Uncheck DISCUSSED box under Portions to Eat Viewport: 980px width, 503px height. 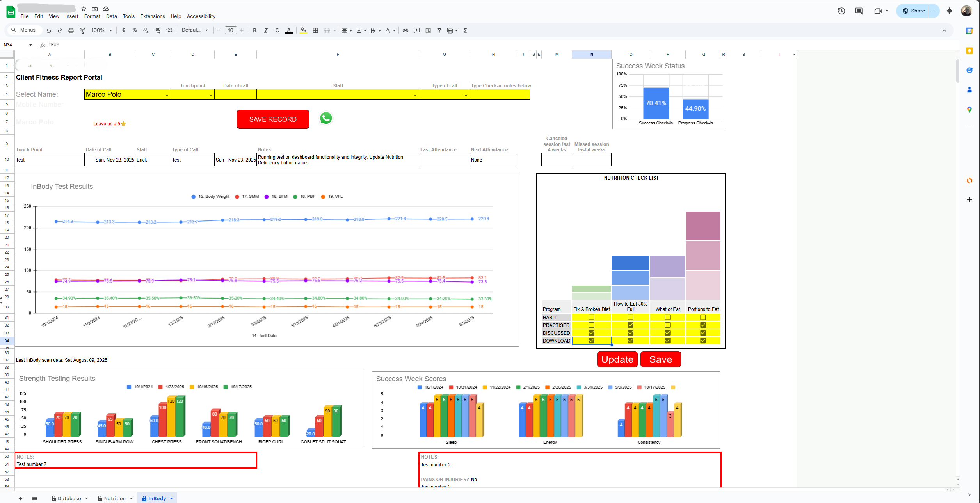(x=703, y=333)
